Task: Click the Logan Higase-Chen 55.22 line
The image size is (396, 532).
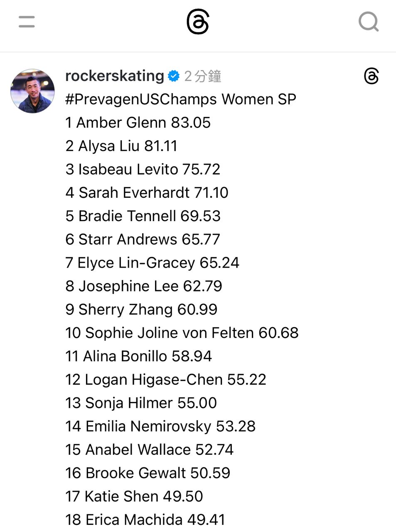Action: [x=165, y=379]
